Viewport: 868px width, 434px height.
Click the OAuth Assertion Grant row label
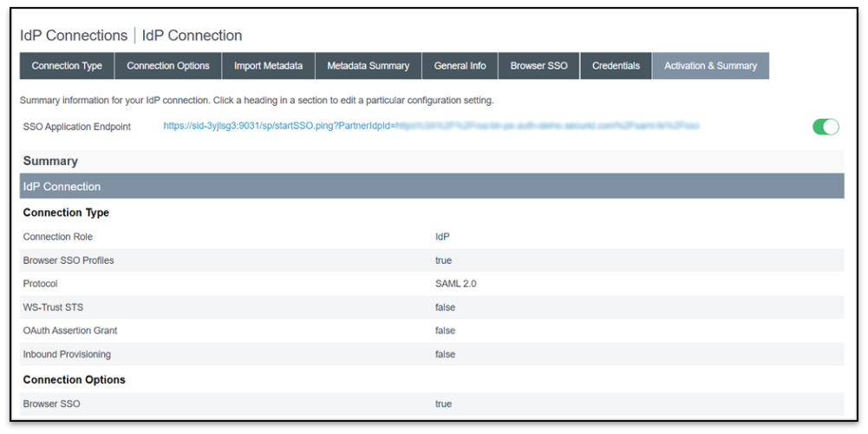coord(70,331)
